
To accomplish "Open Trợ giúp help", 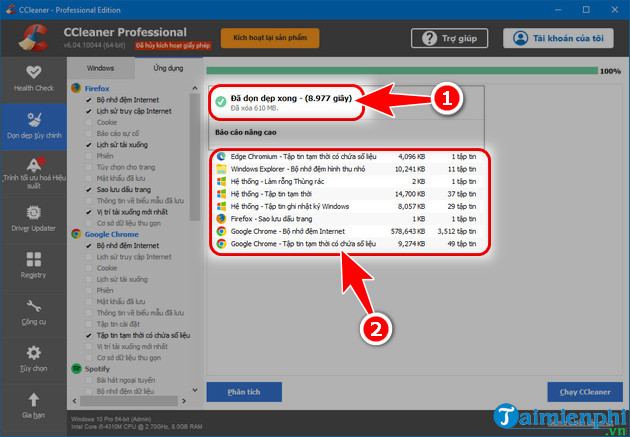I will 449,38.
